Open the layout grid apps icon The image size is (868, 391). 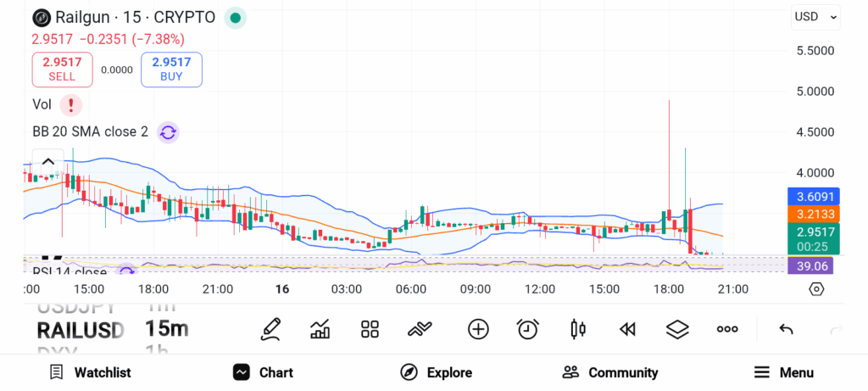point(370,329)
